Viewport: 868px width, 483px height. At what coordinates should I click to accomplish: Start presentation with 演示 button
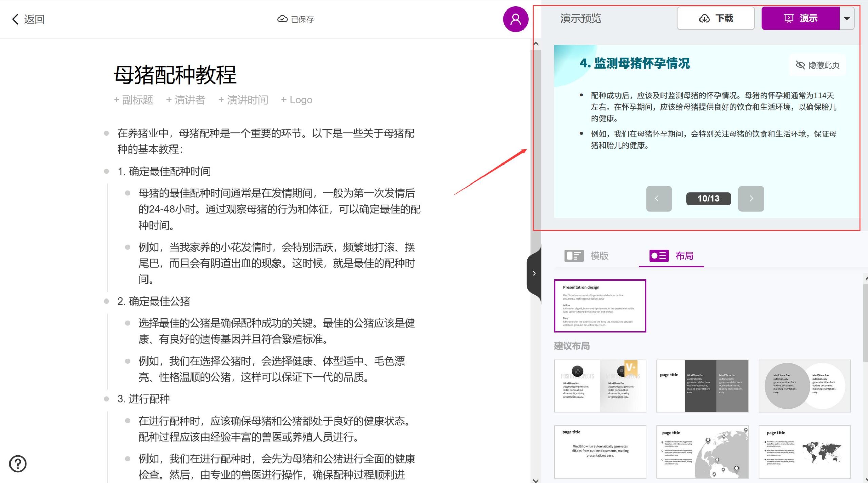coord(800,18)
